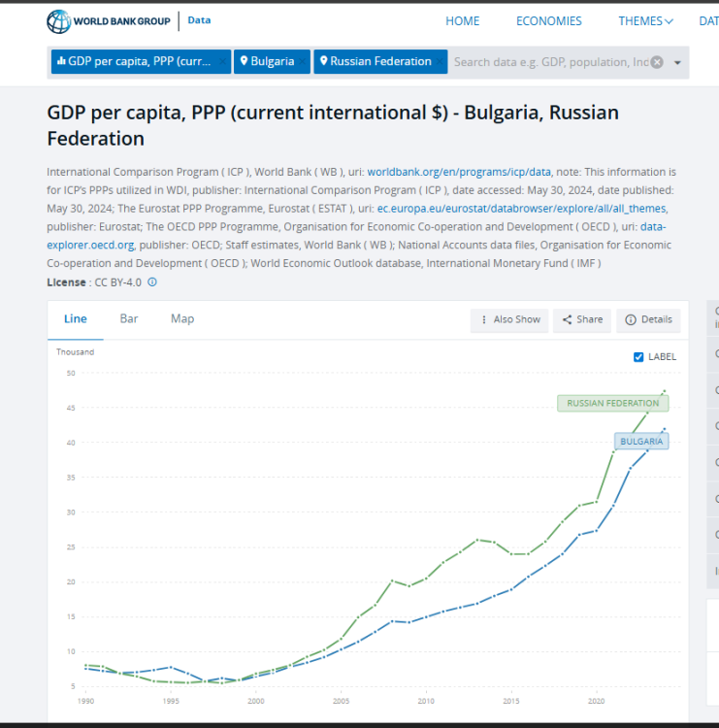The width and height of the screenshot is (719, 728).
Task: Expand the search bar dropdown arrow
Action: click(677, 63)
